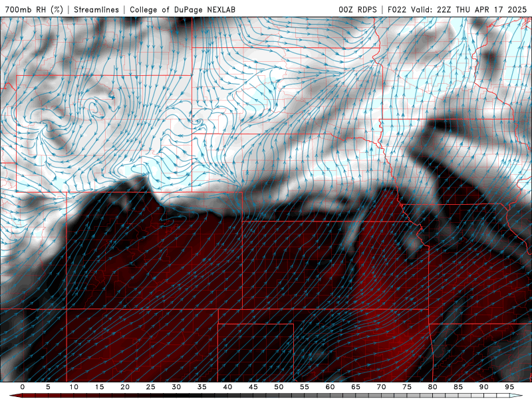Click the '45' value on color scale
The width and height of the screenshot is (532, 399).
(x=253, y=387)
